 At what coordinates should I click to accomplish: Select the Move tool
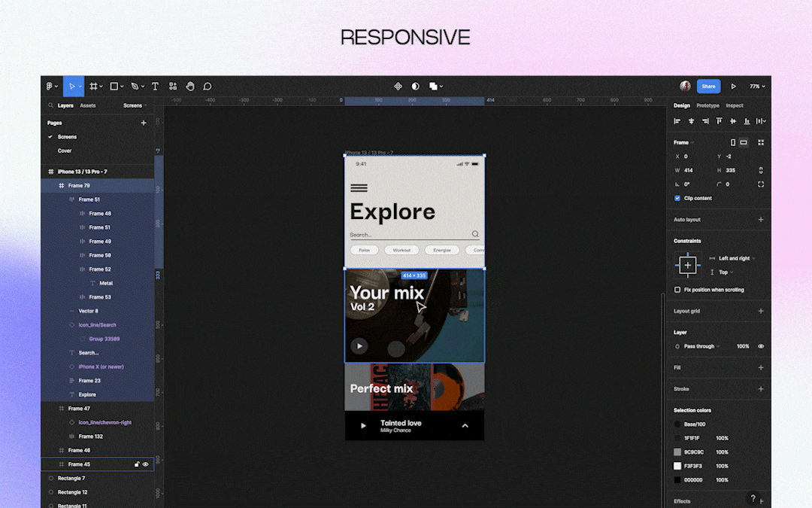tap(72, 87)
